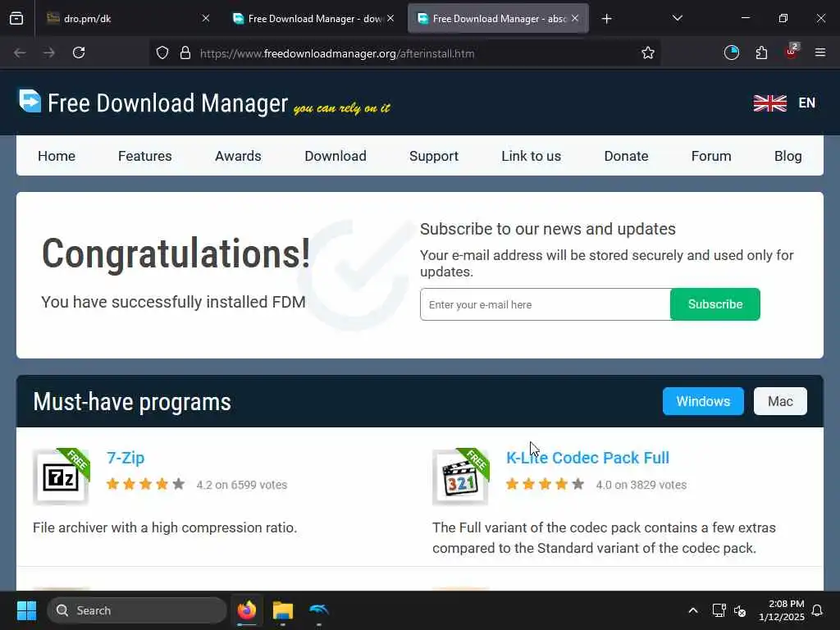This screenshot has width=840, height=630.
Task: Expand the list all tabs chevron
Action: 677,18
